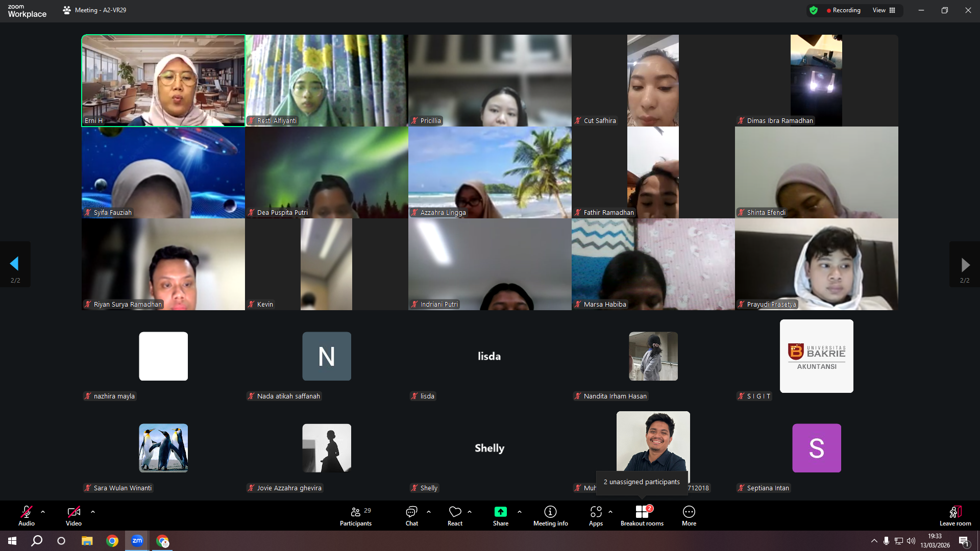Show encryption info via green shield icon

click(x=814, y=10)
